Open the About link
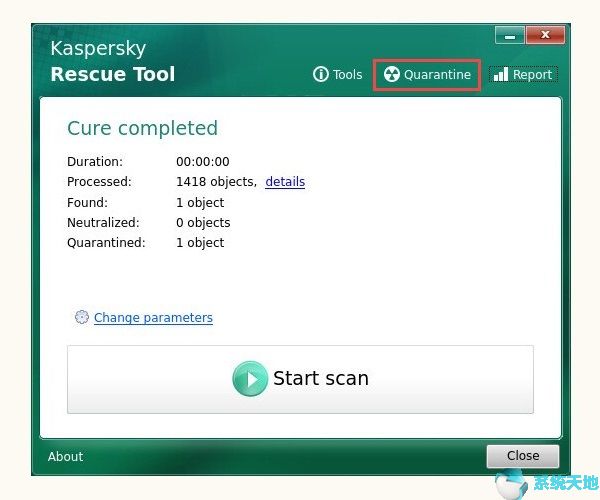Image resolution: width=600 pixels, height=500 pixels. point(65,456)
